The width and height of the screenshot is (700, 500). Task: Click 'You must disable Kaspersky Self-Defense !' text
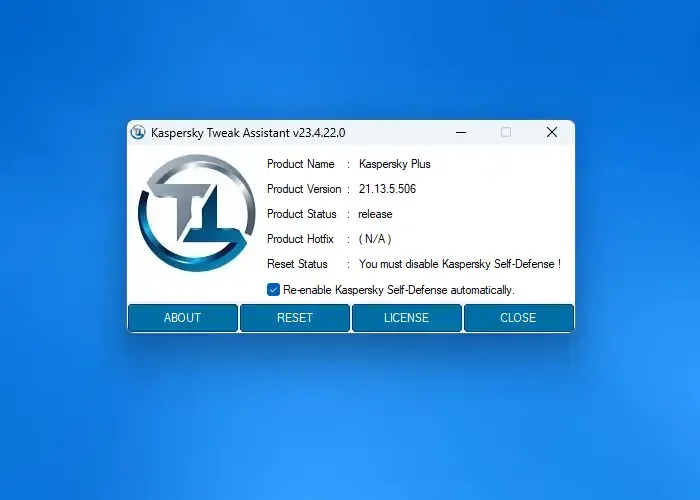(x=460, y=264)
